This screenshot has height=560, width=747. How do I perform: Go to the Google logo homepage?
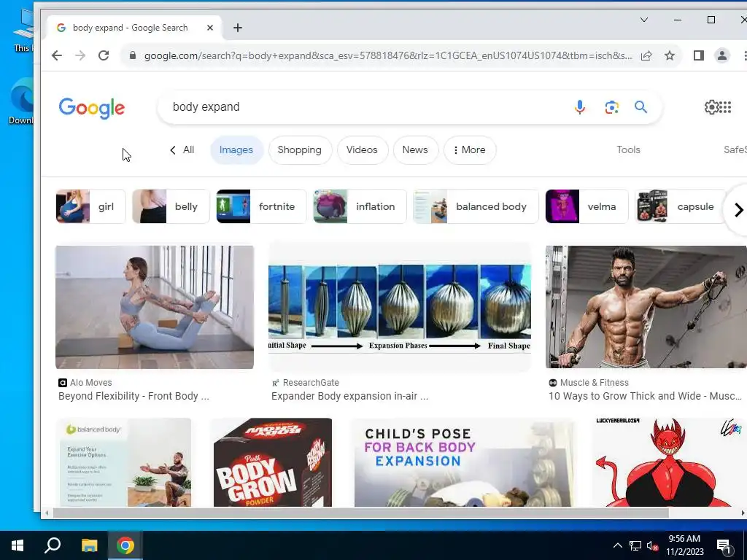92,108
